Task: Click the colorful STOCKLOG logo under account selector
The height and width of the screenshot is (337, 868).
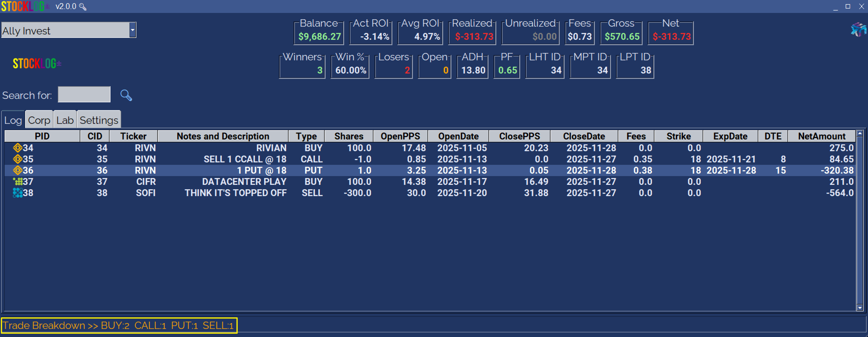Action: (37, 63)
